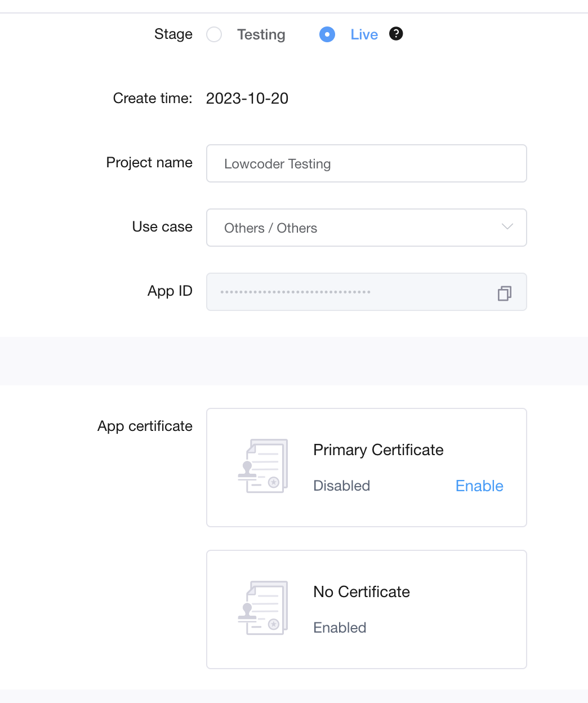Screen dimensions: 588x703
Task: Click the chevron arrow in Use case field
Action: (507, 227)
